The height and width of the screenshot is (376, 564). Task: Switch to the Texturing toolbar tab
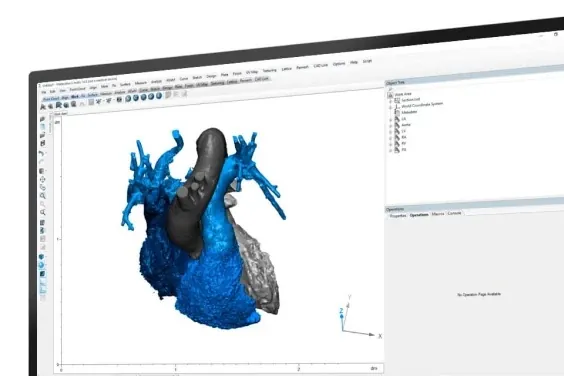click(217, 83)
